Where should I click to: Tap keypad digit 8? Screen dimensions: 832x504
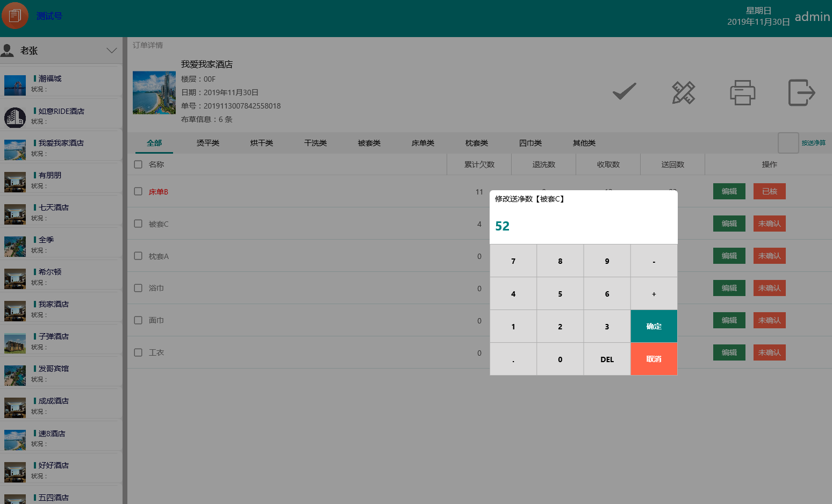[x=560, y=261]
